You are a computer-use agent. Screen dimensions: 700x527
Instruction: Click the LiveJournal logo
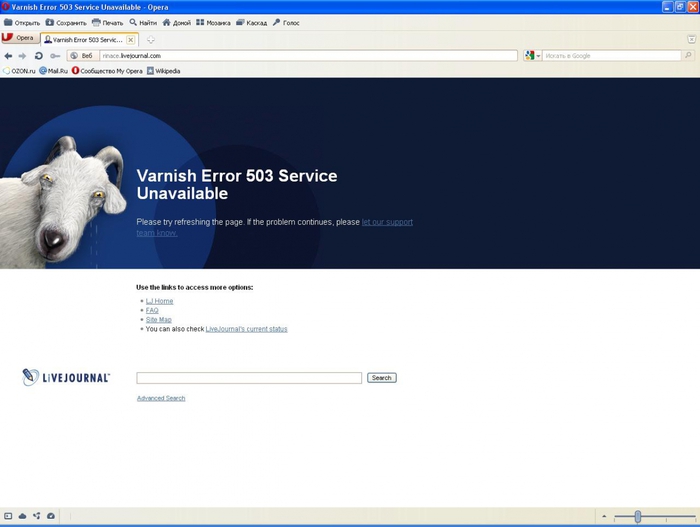tap(66, 377)
